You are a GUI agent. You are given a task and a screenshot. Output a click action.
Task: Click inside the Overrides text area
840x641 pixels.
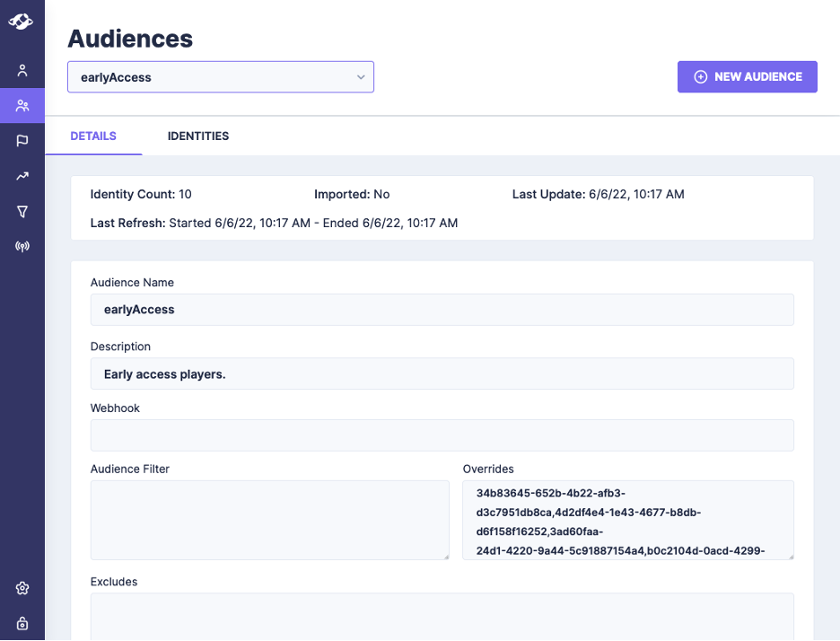coord(627,520)
